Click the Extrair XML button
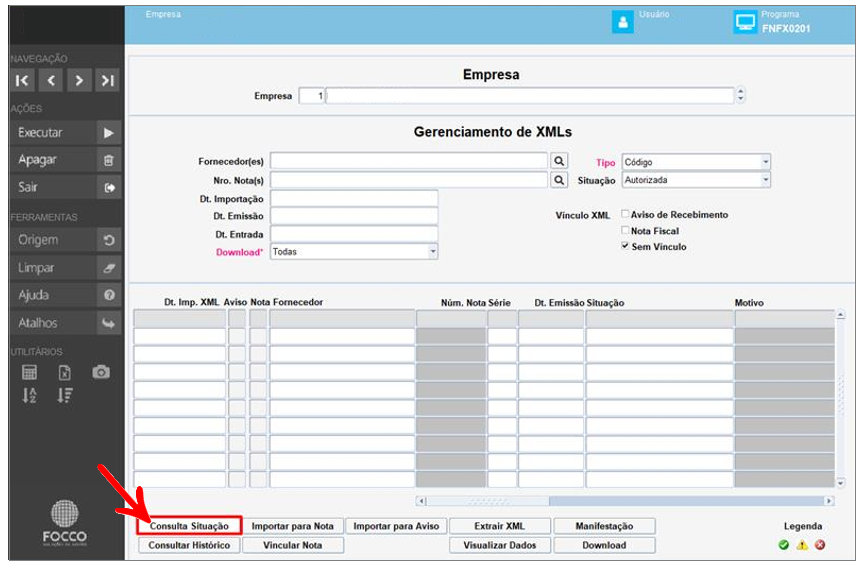Viewport: 861px width, 571px height. click(x=500, y=525)
